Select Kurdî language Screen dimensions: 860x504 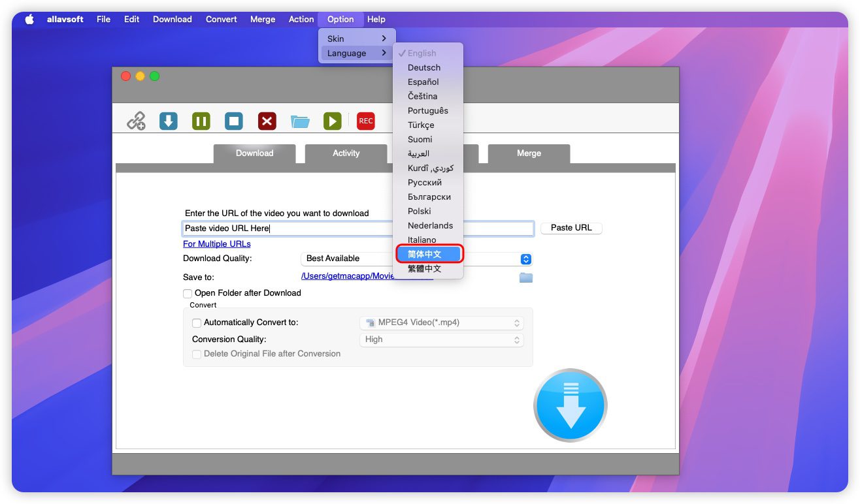click(x=429, y=168)
